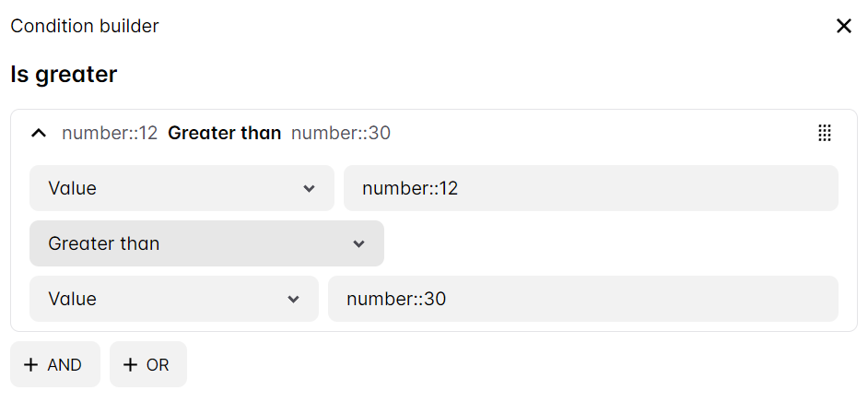Click the number::12 input field
The image size is (868, 402).
point(591,188)
